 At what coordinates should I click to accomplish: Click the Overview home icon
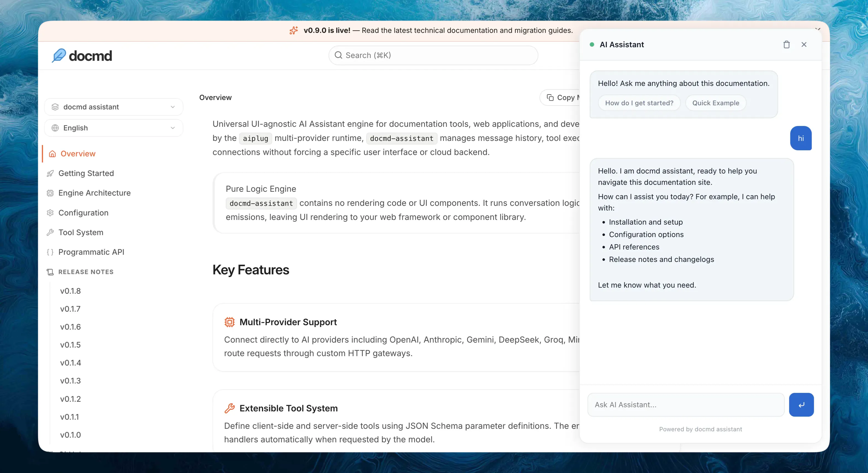(x=52, y=154)
